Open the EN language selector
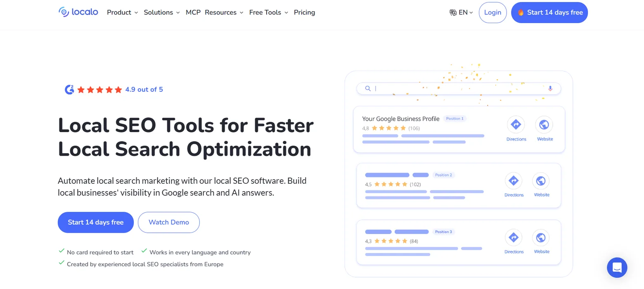 pyautogui.click(x=462, y=12)
